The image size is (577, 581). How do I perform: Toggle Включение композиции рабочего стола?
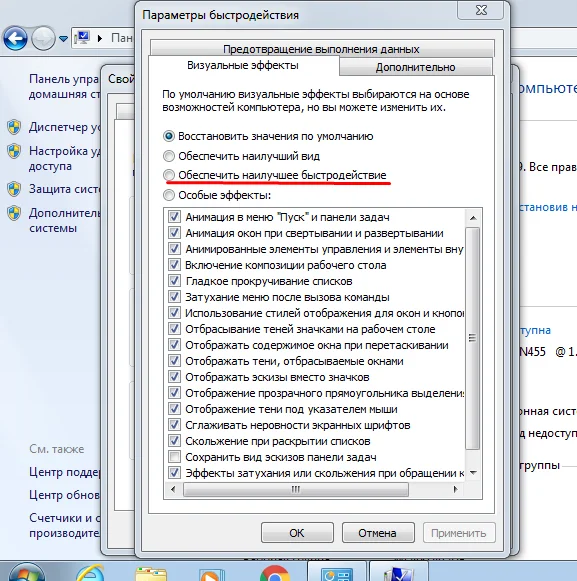(x=174, y=265)
